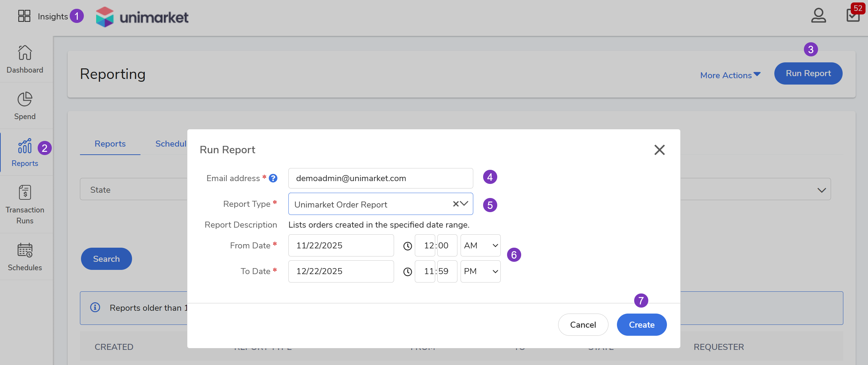Open the tasks notification icon with badge
This screenshot has width=868, height=365.
pos(853,16)
